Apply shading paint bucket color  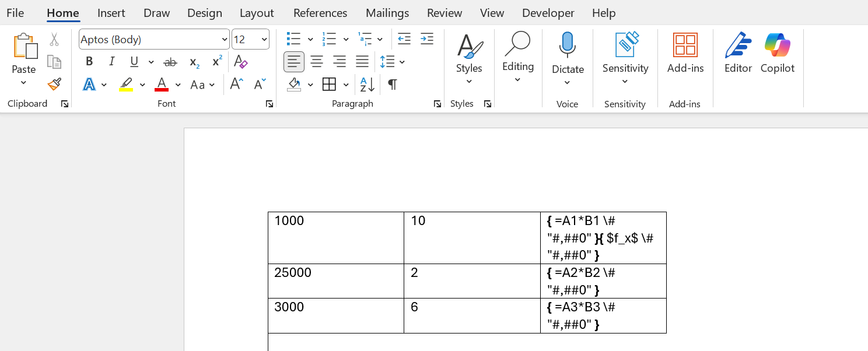[294, 85]
